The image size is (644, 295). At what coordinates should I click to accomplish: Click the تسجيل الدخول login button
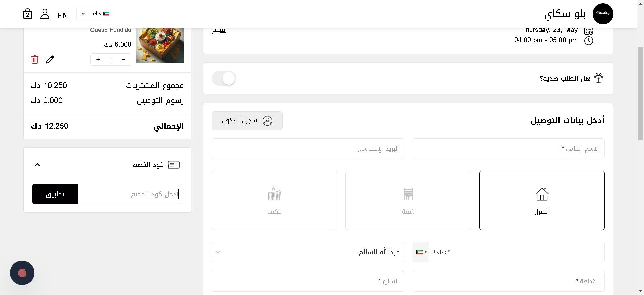click(247, 120)
